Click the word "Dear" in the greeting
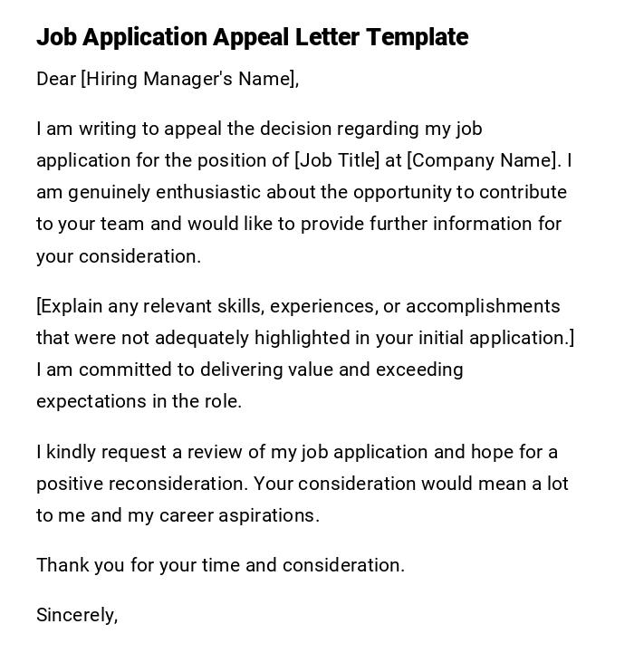Viewport: 634px width, 672px height. tap(56, 79)
